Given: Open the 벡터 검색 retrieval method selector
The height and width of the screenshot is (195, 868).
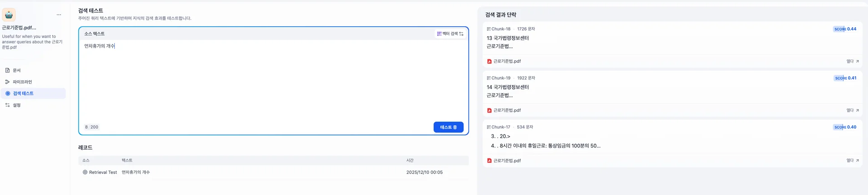Looking at the screenshot, I should pos(450,34).
